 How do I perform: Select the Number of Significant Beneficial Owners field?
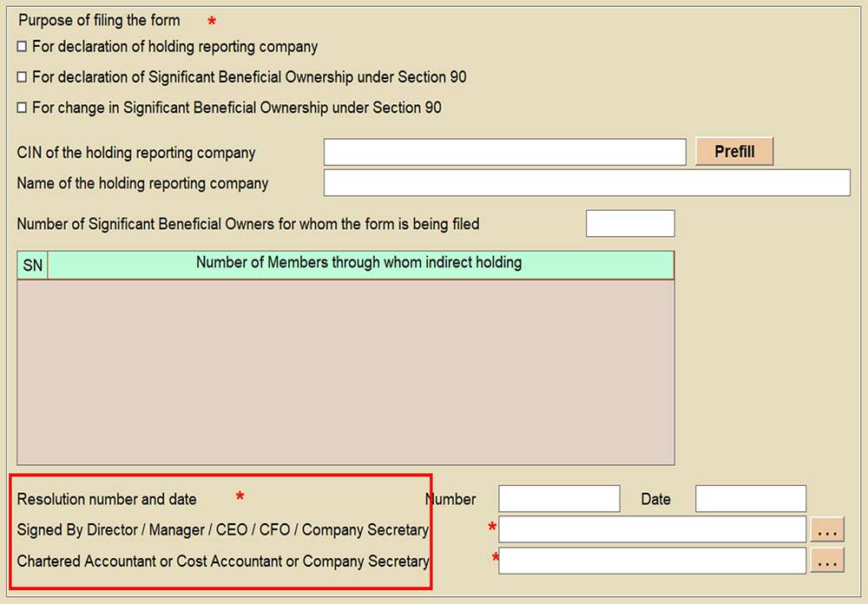630,223
